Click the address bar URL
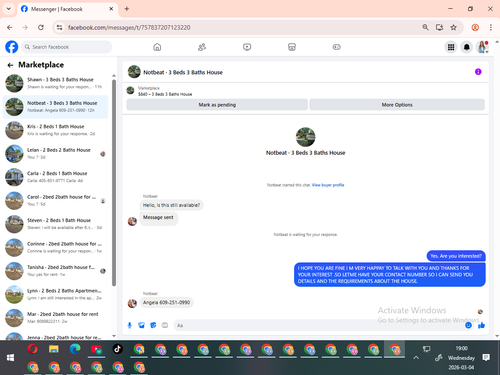Image resolution: width=500 pixels, height=375 pixels. pyautogui.click(x=129, y=27)
